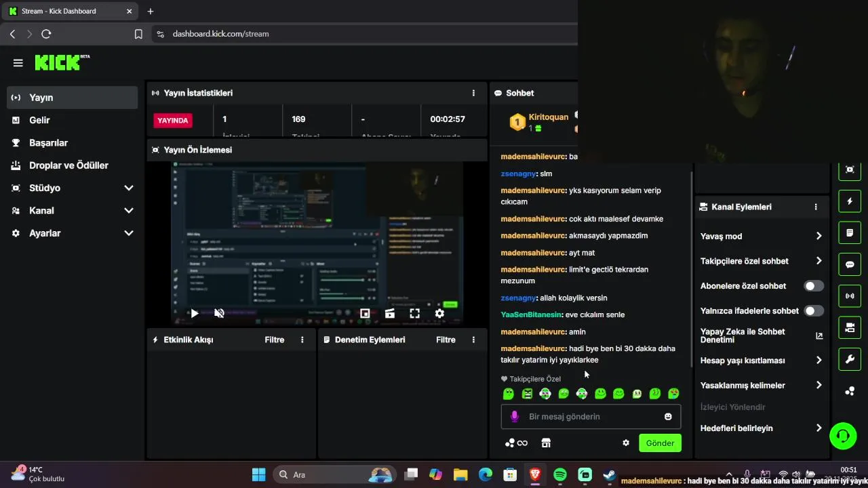Play the stream preview video
This screenshot has width=868, height=488.
click(195, 313)
